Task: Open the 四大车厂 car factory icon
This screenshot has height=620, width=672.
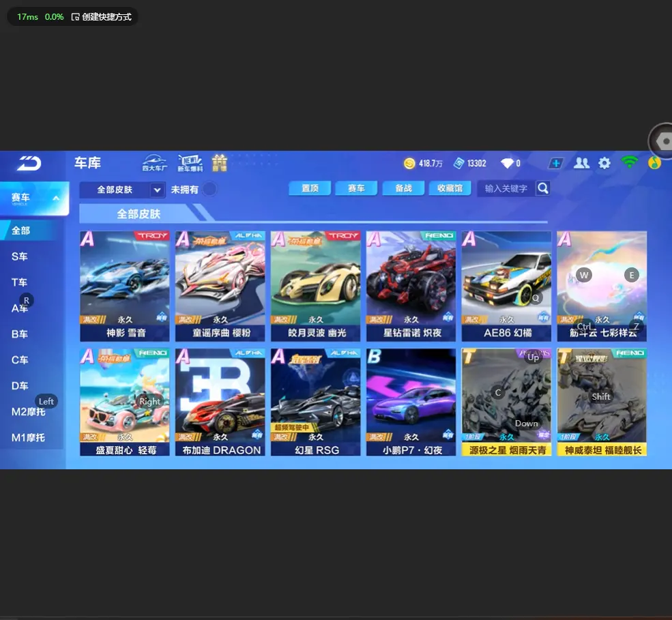Action: 155,163
